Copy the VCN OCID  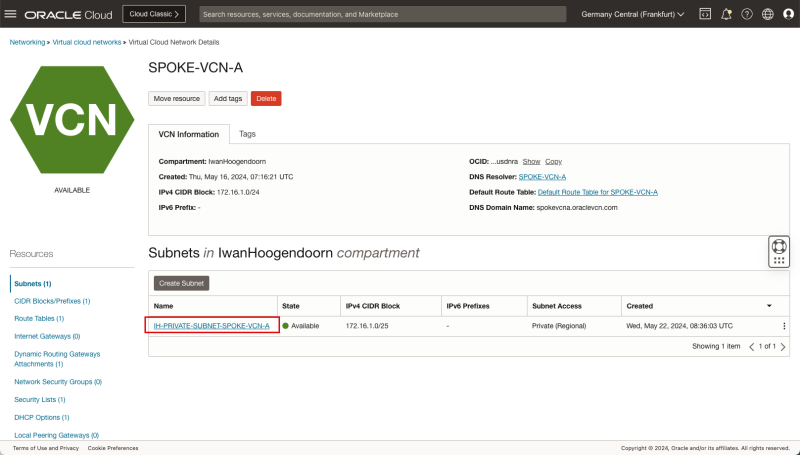[553, 161]
